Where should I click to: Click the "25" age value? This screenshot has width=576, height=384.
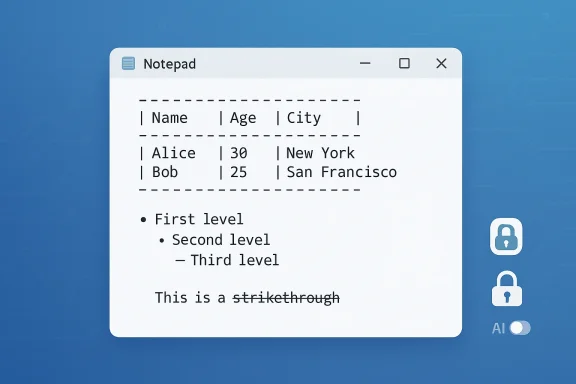click(x=238, y=172)
